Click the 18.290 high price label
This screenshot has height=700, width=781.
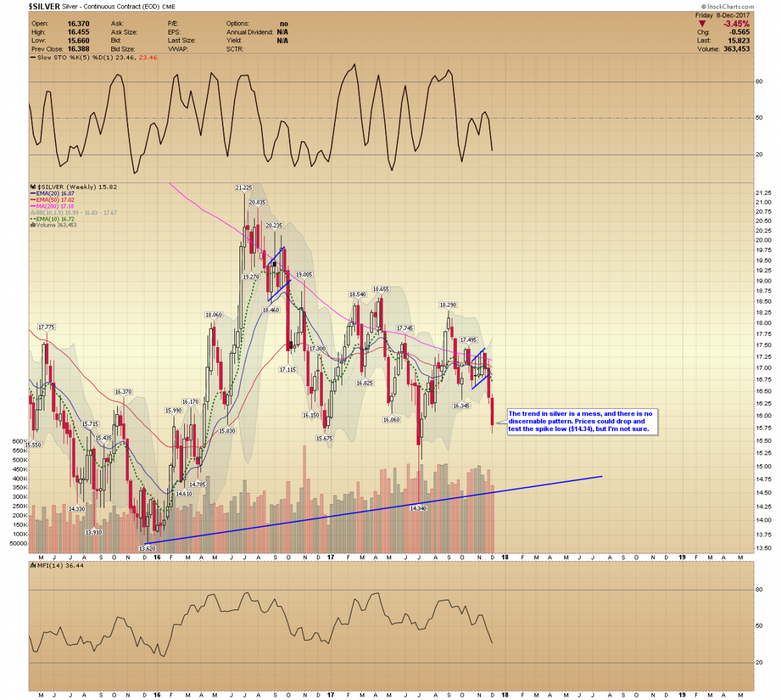coord(448,305)
